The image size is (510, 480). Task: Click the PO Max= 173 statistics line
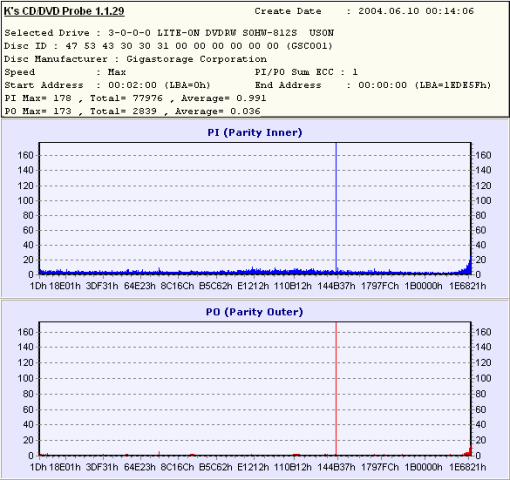click(132, 111)
